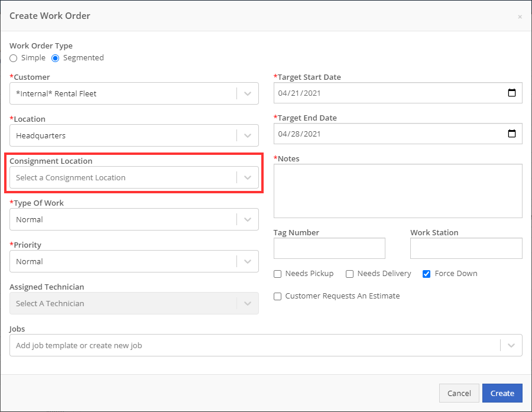
Task: Focus the Notes text area
Action: click(398, 191)
